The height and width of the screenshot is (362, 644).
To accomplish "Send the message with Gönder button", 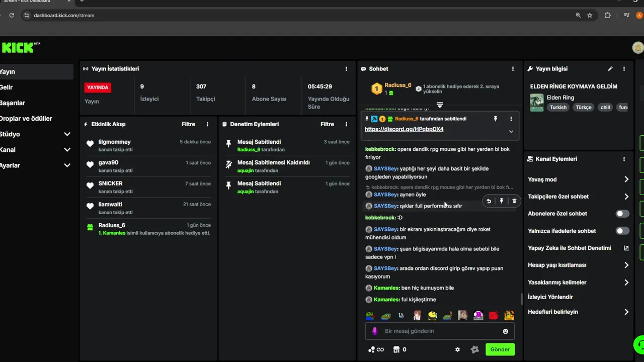I will pyautogui.click(x=500, y=349).
